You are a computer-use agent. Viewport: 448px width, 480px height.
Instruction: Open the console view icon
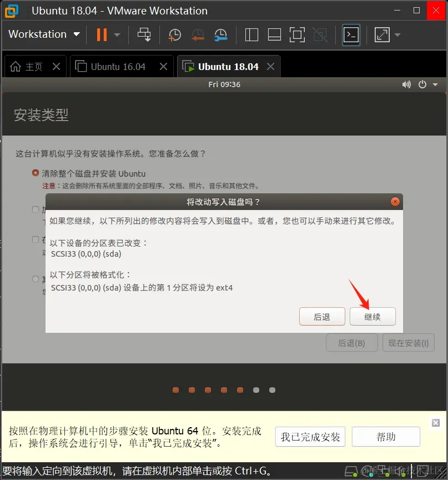(351, 34)
